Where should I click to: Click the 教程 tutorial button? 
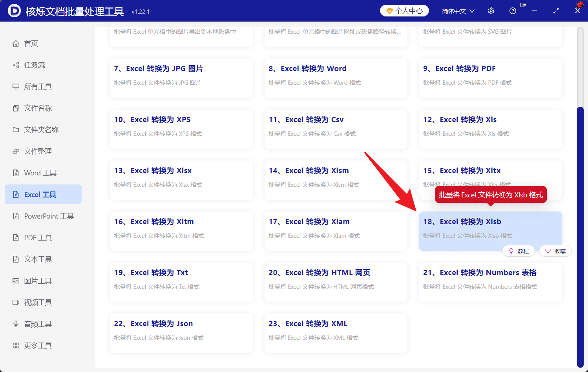(x=519, y=251)
